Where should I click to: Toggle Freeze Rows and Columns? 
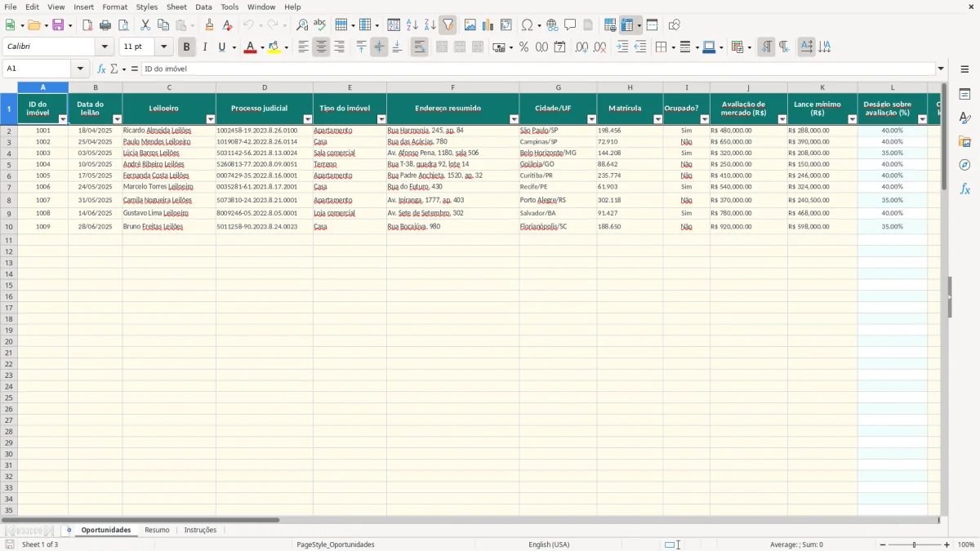[x=626, y=25]
